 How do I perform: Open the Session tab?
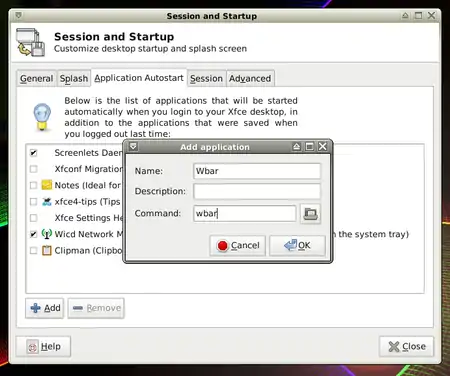click(x=206, y=79)
